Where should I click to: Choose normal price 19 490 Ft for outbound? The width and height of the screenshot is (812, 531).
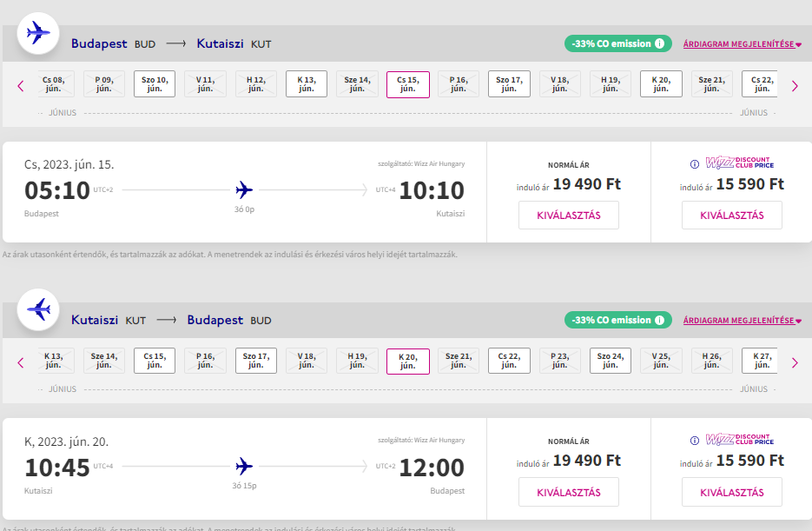coord(568,216)
